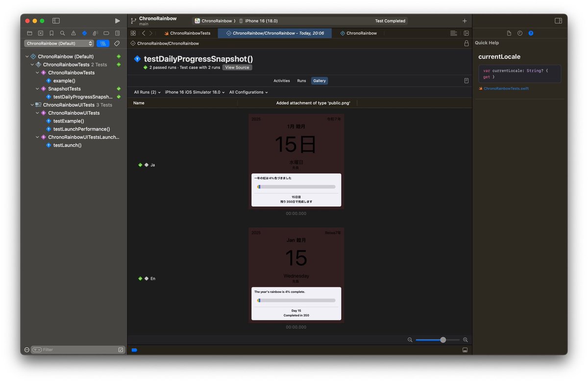Open the All Configurations dropdown
This screenshot has width=588, height=382.
[248, 92]
